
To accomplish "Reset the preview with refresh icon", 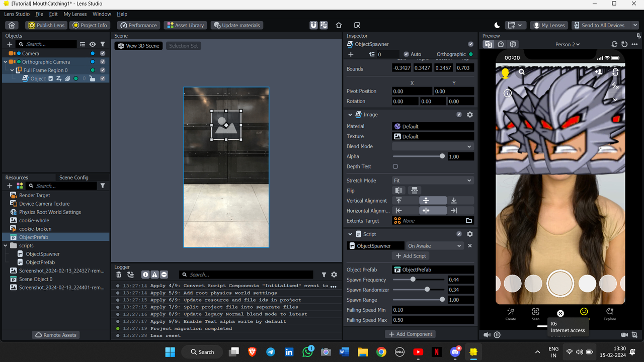I will pos(624,44).
